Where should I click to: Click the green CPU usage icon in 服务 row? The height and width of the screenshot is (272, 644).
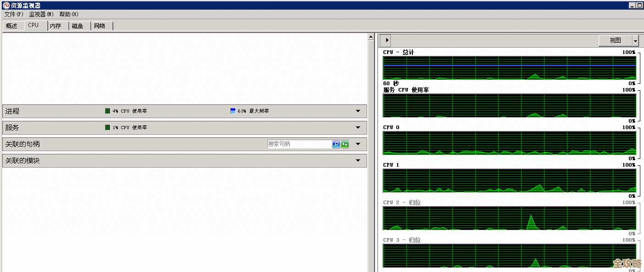[x=107, y=128]
